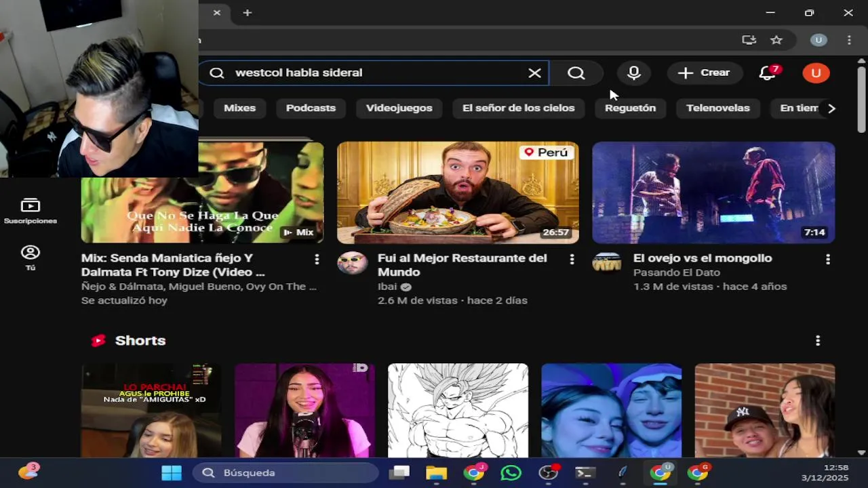The height and width of the screenshot is (488, 868).
Task: Open Fui al Mejor Restaurante video thumbnail
Action: 458,192
